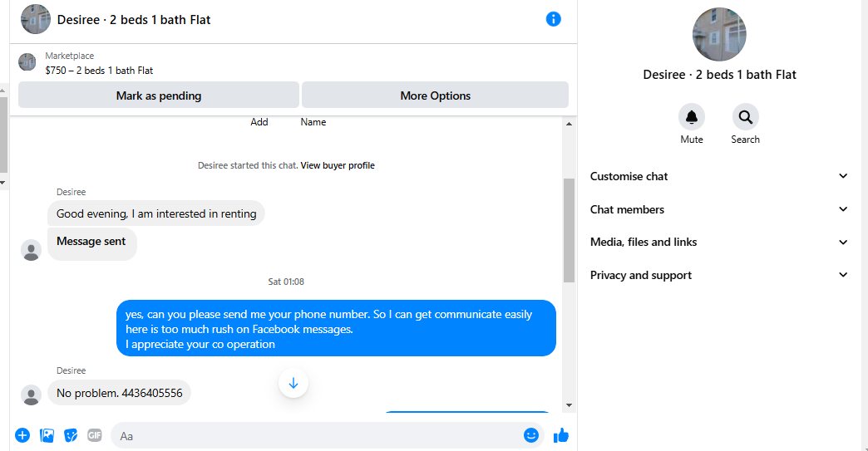
Task: Jump to latest message with down-arrow button
Action: coord(293,383)
